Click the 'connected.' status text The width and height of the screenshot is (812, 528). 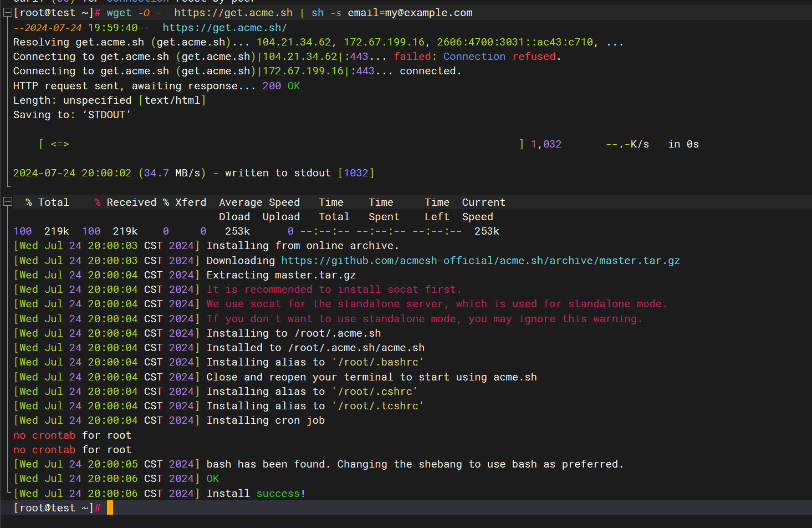pyautogui.click(x=431, y=71)
